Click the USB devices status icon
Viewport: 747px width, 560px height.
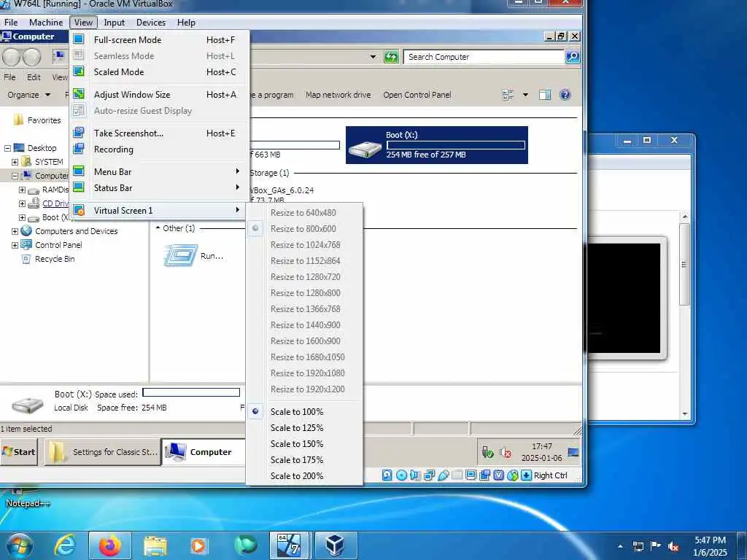pos(443,475)
